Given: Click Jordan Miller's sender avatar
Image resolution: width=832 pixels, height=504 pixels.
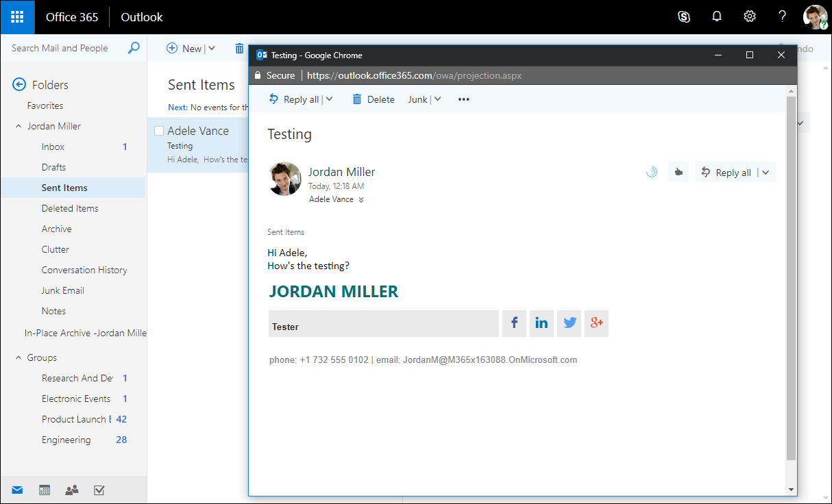Looking at the screenshot, I should pyautogui.click(x=284, y=179).
